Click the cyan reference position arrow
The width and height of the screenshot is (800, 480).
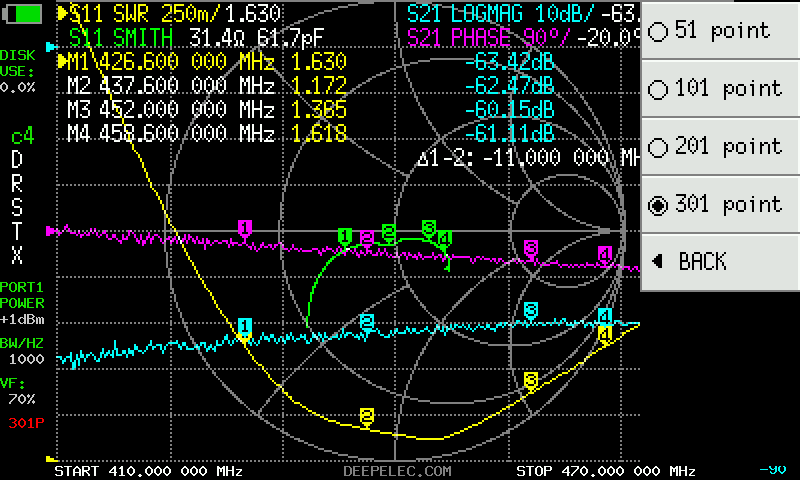click(51, 47)
